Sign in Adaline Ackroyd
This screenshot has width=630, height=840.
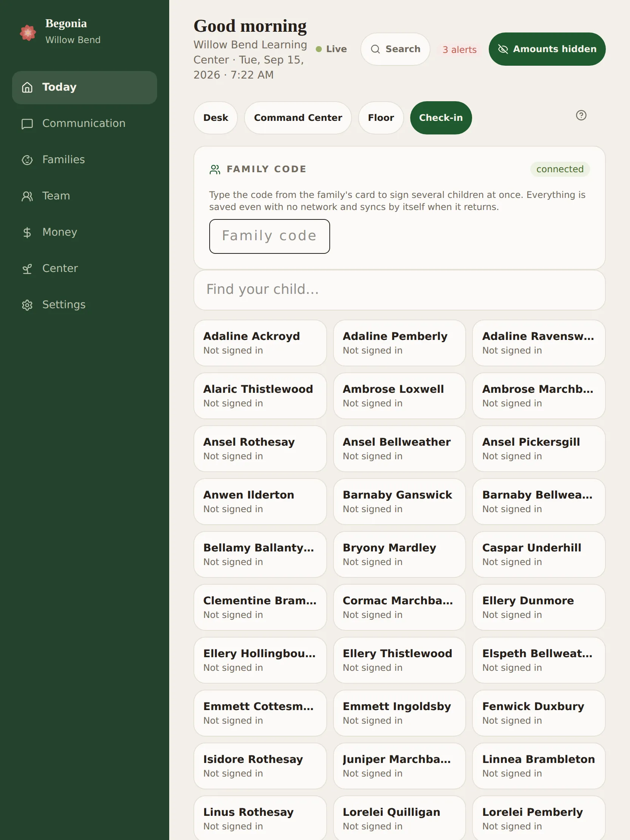(x=260, y=343)
